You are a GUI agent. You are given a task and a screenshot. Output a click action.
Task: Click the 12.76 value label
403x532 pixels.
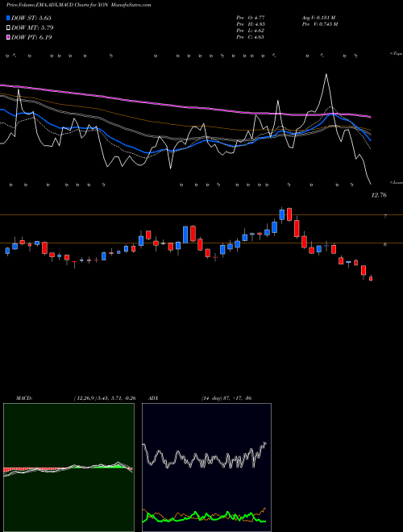(x=379, y=195)
